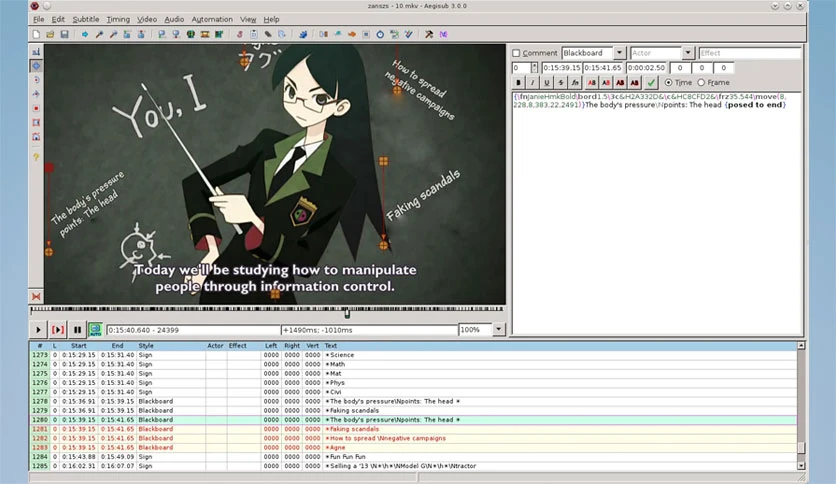The width and height of the screenshot is (836, 484).
Task: Click the start time 0:15:39.15 field
Action: pos(561,68)
